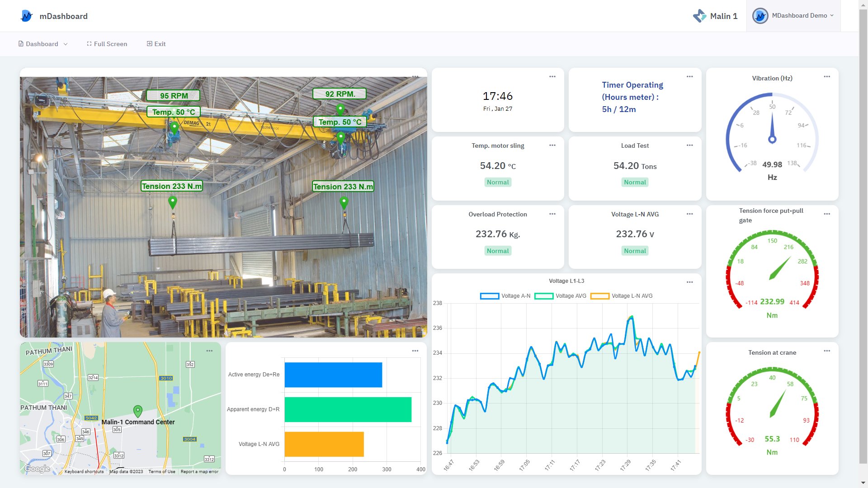868x488 pixels.
Task: Open Terms of Use map link
Action: (161, 471)
